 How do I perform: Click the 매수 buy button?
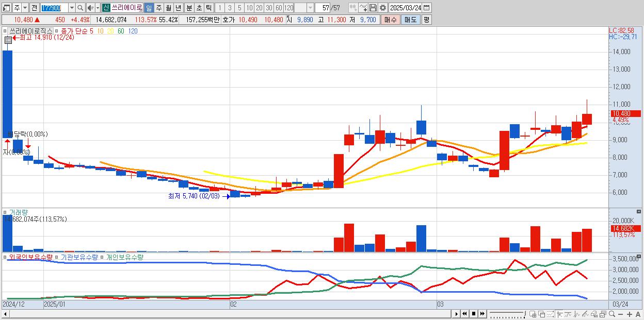click(390, 20)
